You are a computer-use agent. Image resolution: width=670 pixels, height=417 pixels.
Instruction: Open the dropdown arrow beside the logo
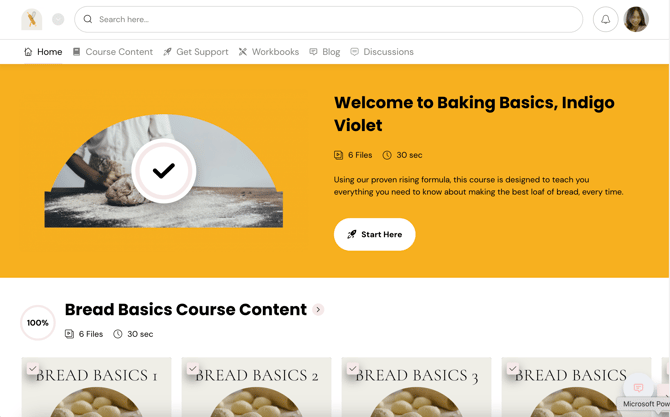tap(58, 19)
